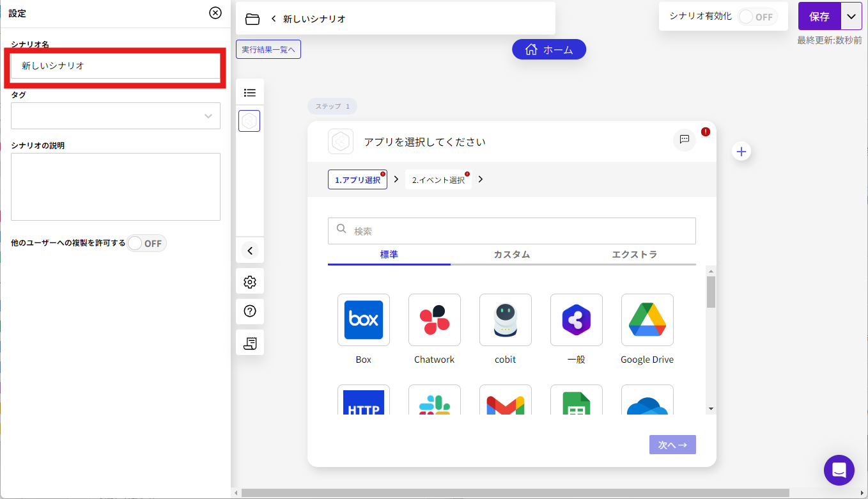
Task: Open the step list icon
Action: click(x=250, y=93)
